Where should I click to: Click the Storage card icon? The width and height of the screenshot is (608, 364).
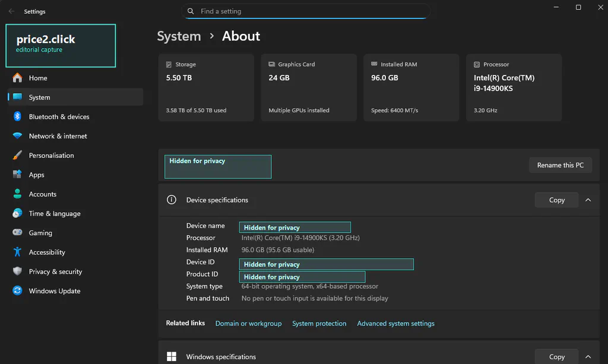(x=169, y=64)
